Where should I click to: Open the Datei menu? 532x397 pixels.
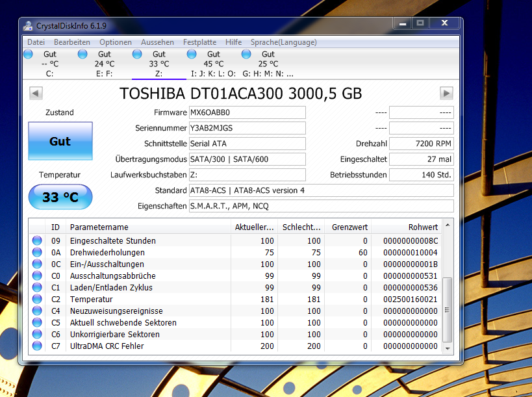pyautogui.click(x=36, y=42)
